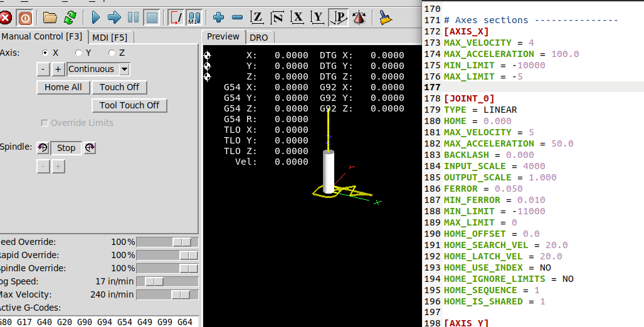Select the X axis radio button

45,53
